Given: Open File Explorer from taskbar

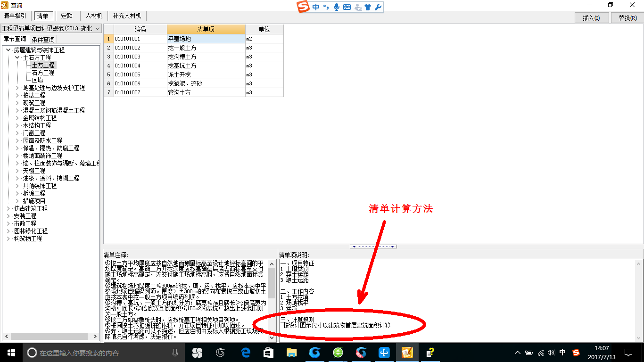Looking at the screenshot, I should 291,352.
